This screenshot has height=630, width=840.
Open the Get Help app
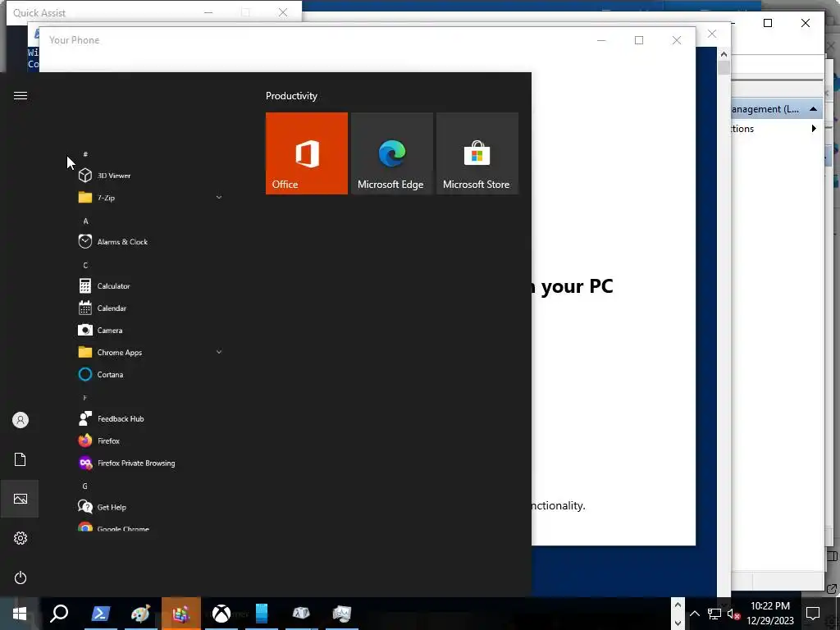(x=150, y=507)
